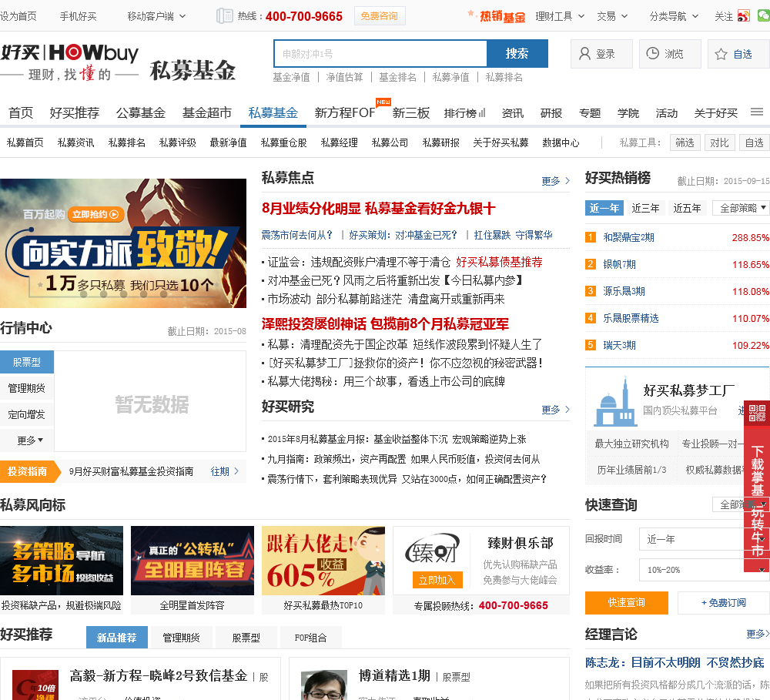This screenshot has height=700, width=770.
Task: Click 往期 link in 投资指南
Action: point(224,471)
